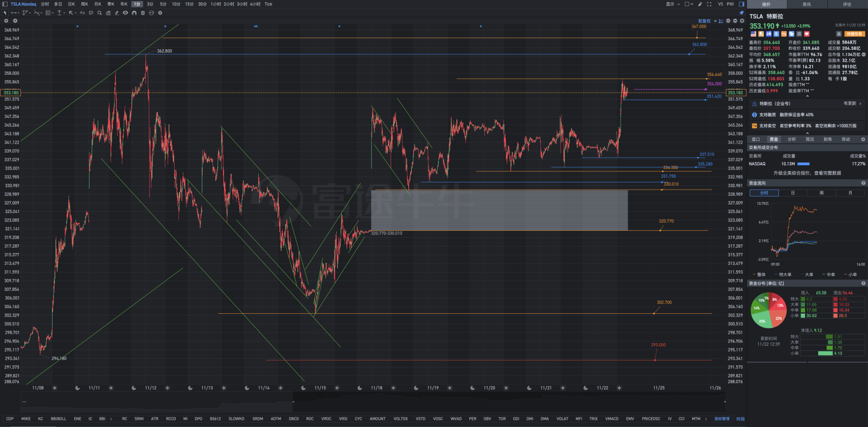Open chart settings gear below toolbar
Screen dimensions: 868x427
pyautogui.click(x=6, y=21)
